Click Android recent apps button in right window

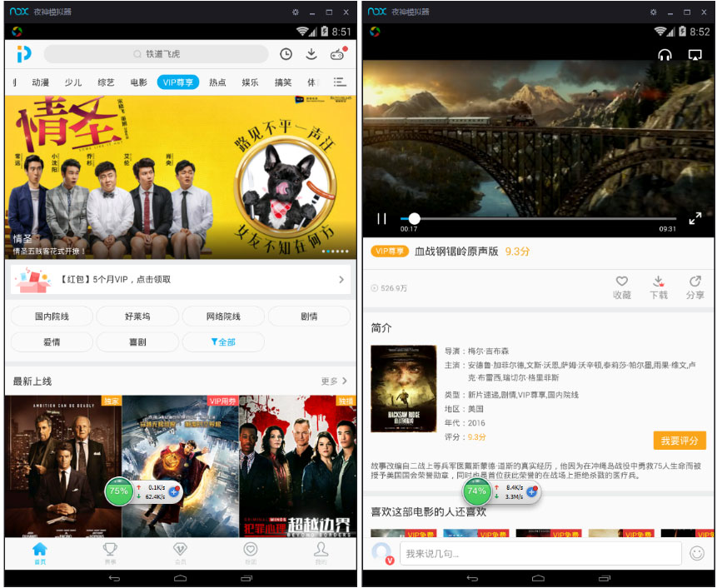[x=605, y=578]
